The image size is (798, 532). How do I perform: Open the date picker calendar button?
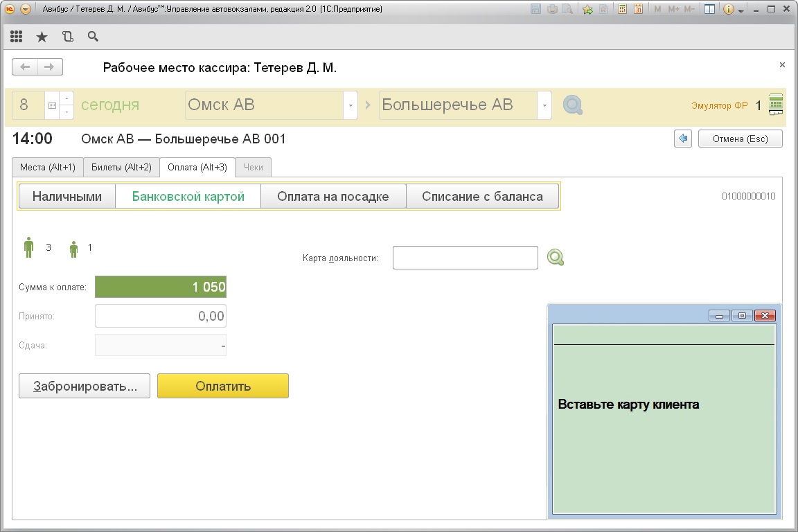[52, 106]
